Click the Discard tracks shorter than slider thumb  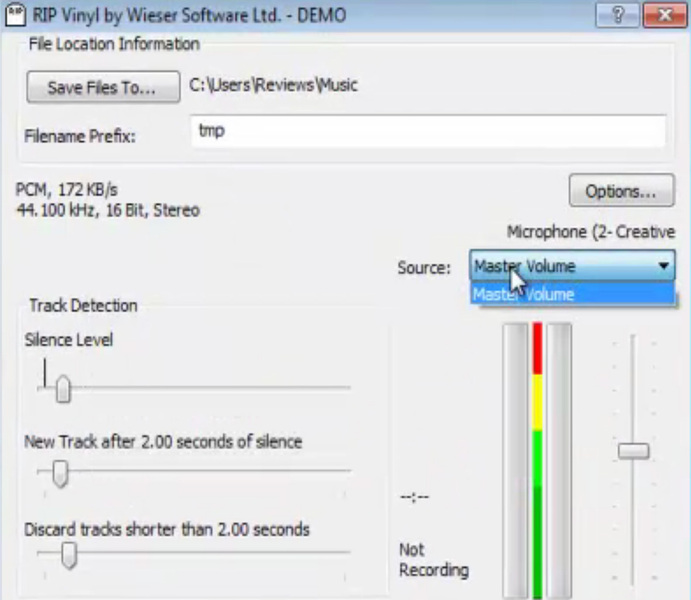[69, 555]
